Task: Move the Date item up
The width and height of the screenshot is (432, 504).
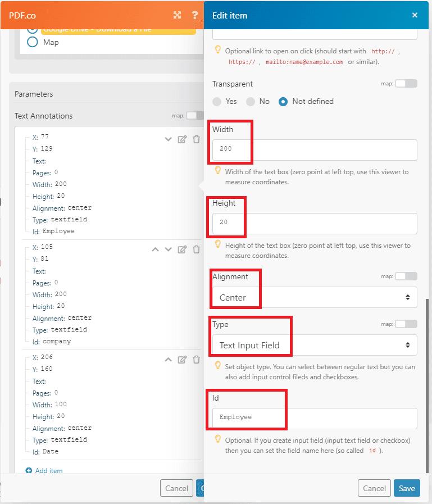Action: [x=167, y=360]
